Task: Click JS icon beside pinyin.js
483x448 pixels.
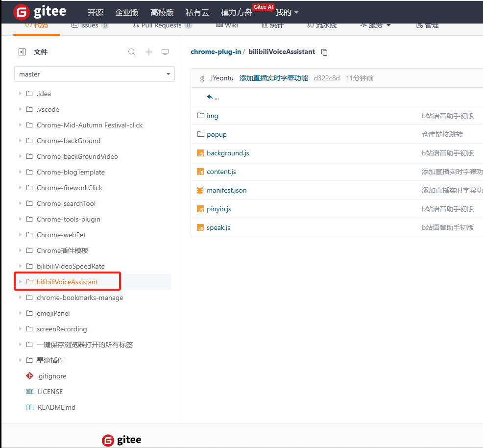Action: pyautogui.click(x=200, y=209)
